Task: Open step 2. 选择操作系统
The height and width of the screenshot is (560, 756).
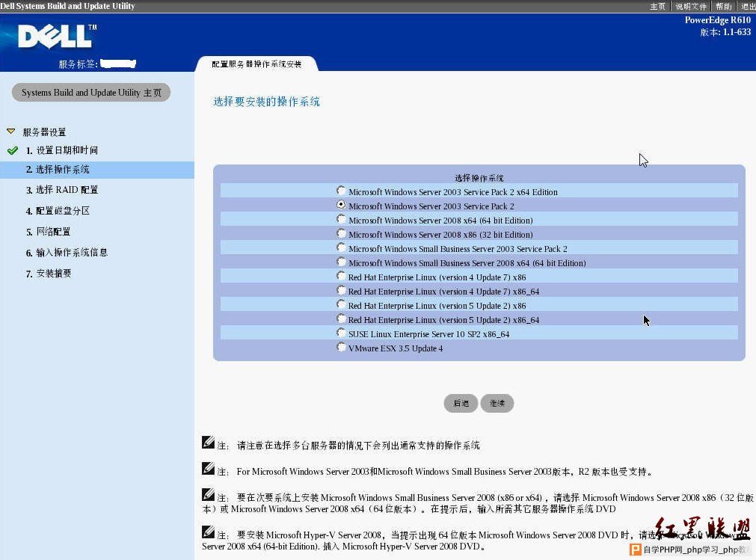Action: 58,170
